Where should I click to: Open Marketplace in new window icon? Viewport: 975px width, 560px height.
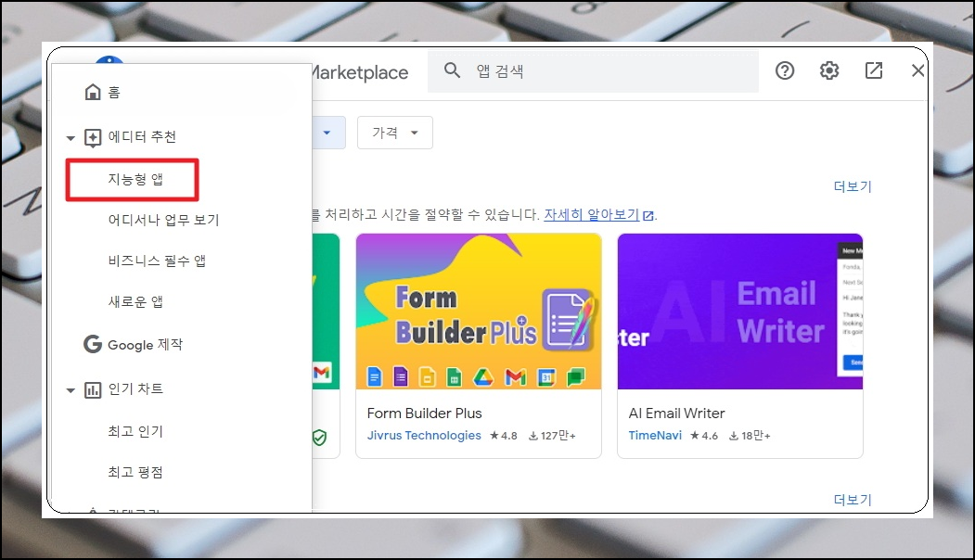(x=874, y=70)
